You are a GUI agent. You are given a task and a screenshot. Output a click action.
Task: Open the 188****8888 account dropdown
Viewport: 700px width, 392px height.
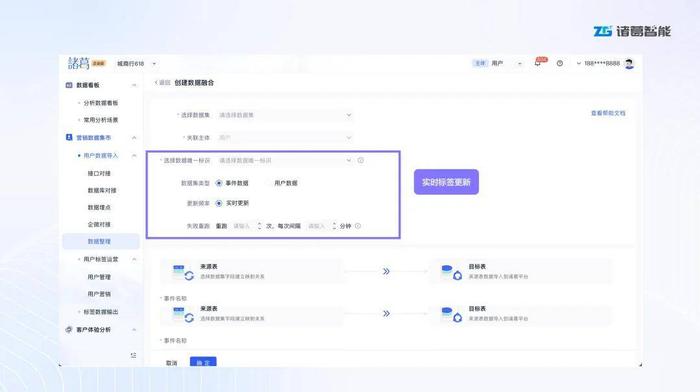coord(598,63)
